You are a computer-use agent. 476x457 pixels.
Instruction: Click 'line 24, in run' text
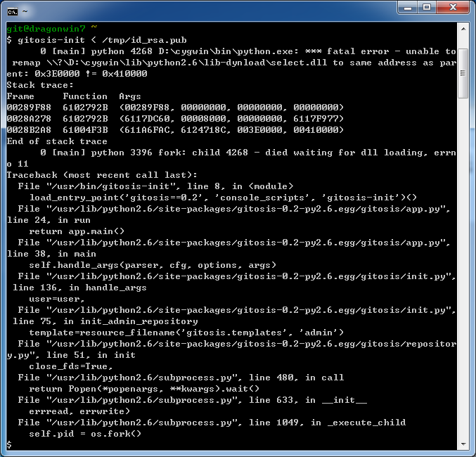coord(49,220)
